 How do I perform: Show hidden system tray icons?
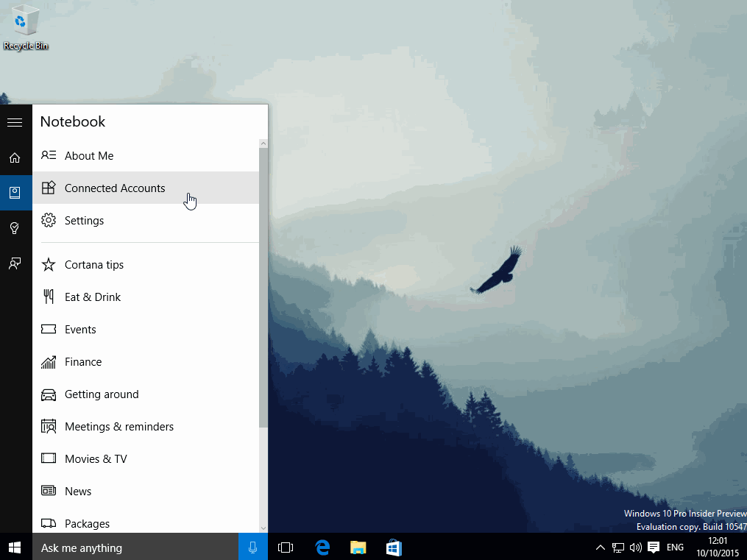(600, 547)
